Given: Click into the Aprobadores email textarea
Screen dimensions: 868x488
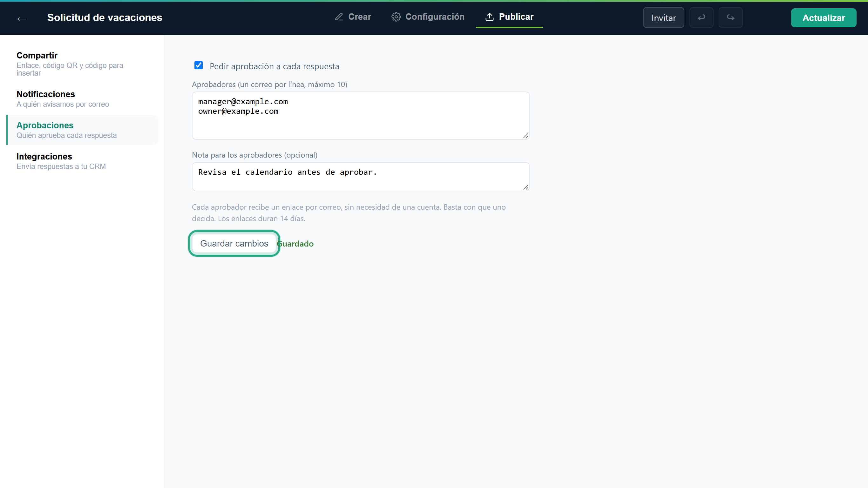Looking at the screenshot, I should [x=361, y=116].
